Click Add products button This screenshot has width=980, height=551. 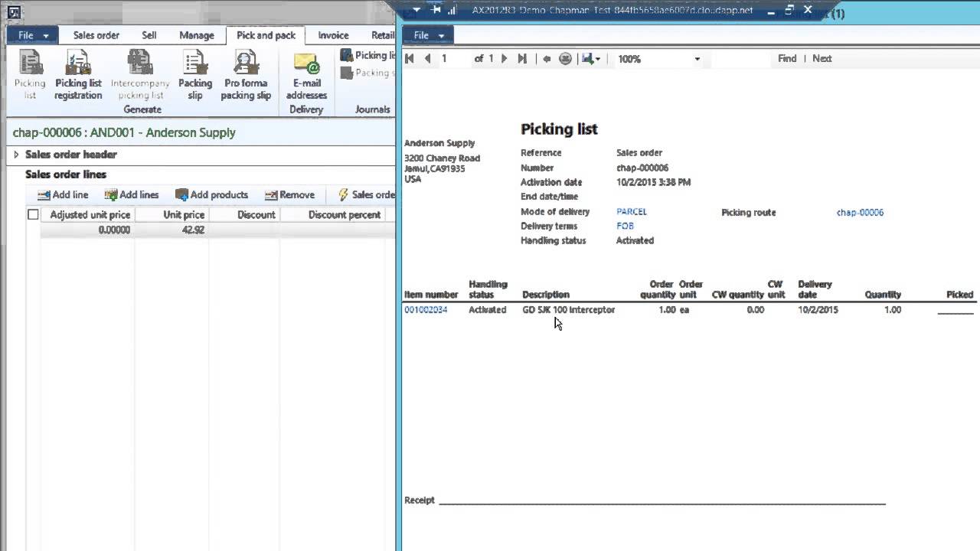point(211,194)
